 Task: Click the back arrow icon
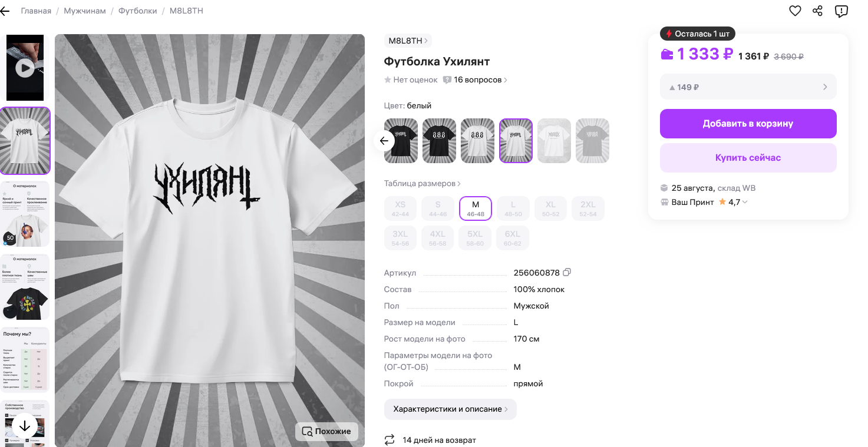[5, 11]
